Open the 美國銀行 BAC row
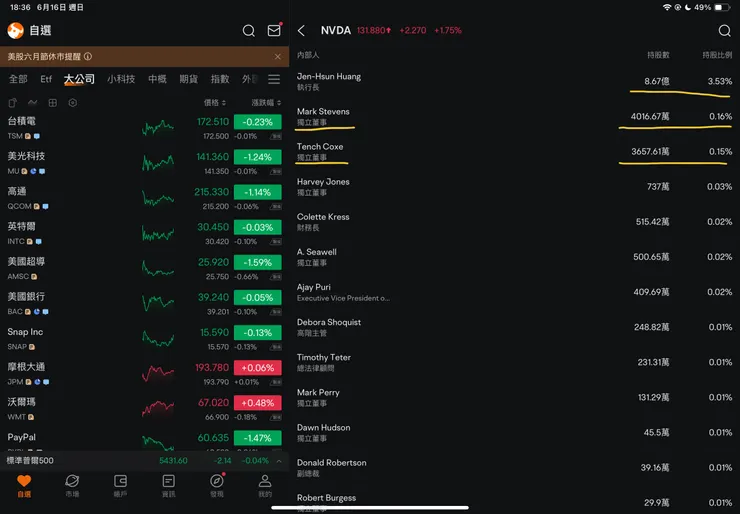 click(144, 303)
